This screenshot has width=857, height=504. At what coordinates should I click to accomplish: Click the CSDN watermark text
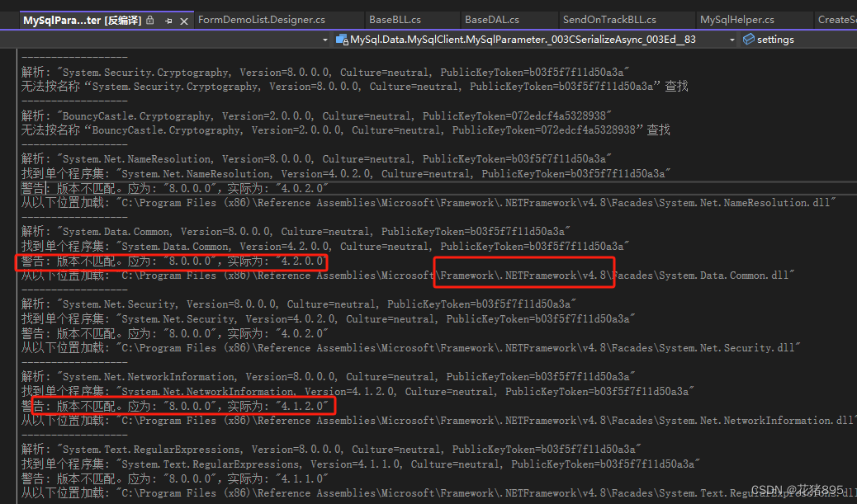[x=797, y=488]
